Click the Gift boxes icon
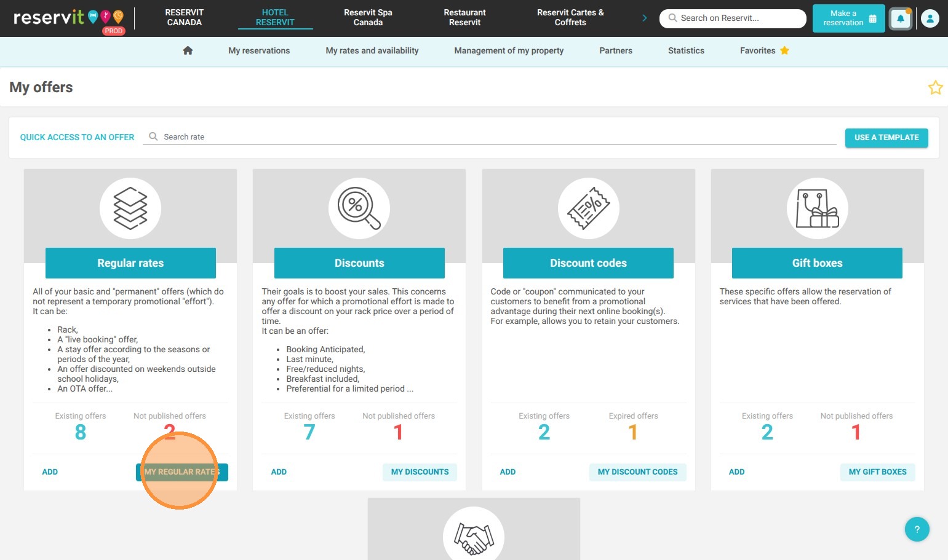The width and height of the screenshot is (948, 560). [x=817, y=208]
